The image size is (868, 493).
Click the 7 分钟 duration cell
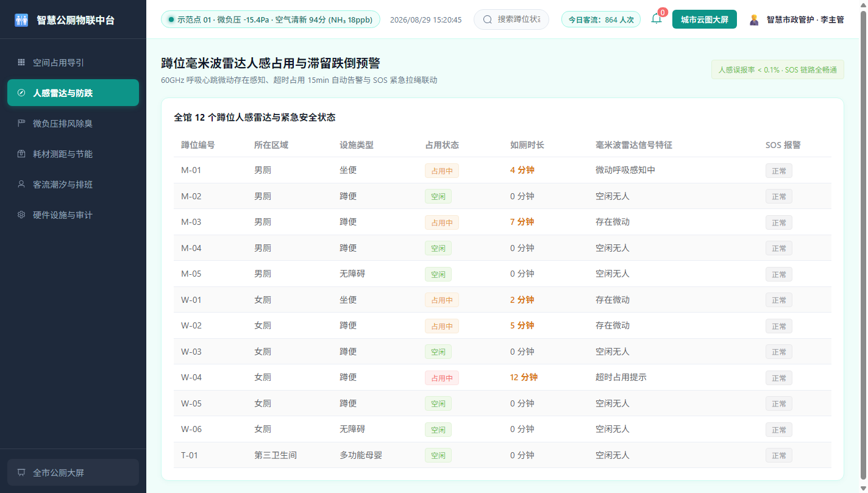pos(522,222)
